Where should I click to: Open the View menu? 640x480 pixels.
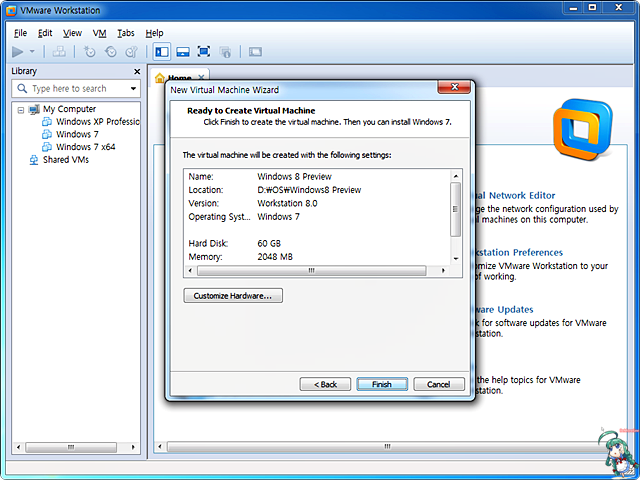pyautogui.click(x=72, y=33)
